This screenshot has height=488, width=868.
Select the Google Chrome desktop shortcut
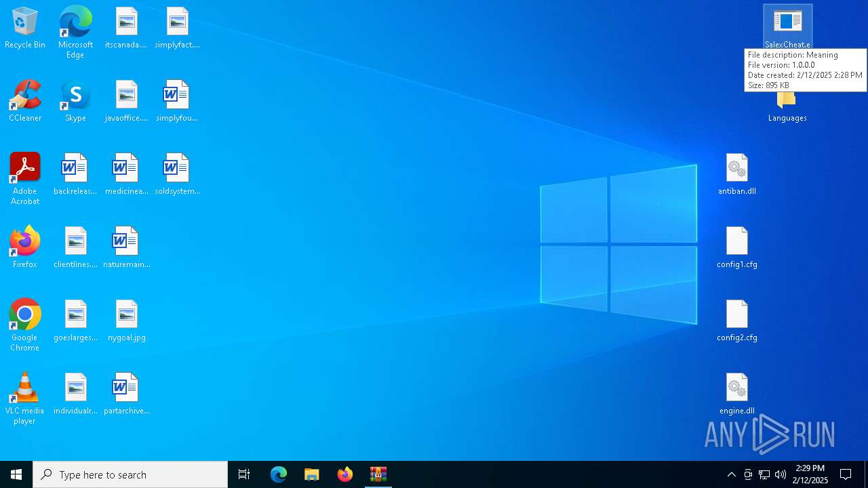point(25,325)
